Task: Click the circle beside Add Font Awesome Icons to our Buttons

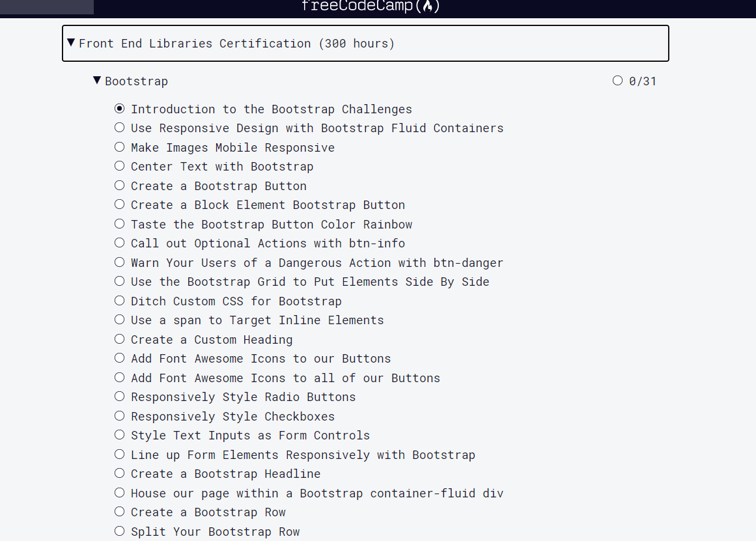Action: [120, 358]
